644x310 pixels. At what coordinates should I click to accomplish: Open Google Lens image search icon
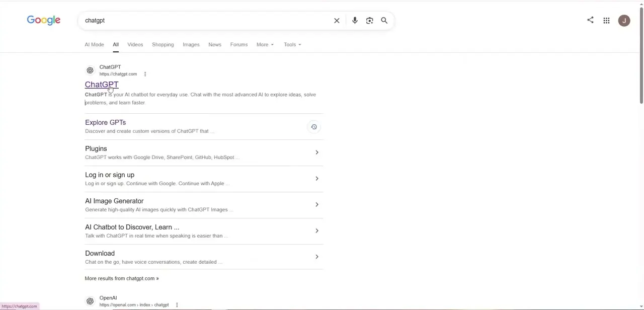click(370, 21)
